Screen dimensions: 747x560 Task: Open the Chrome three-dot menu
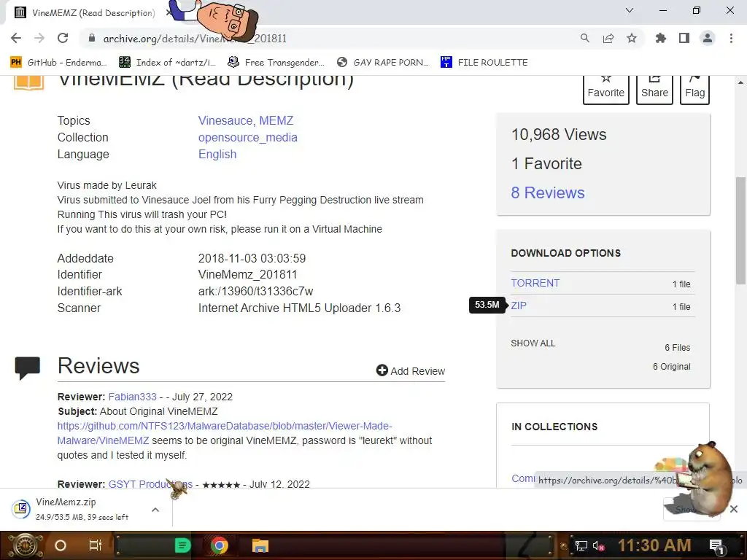pos(731,38)
